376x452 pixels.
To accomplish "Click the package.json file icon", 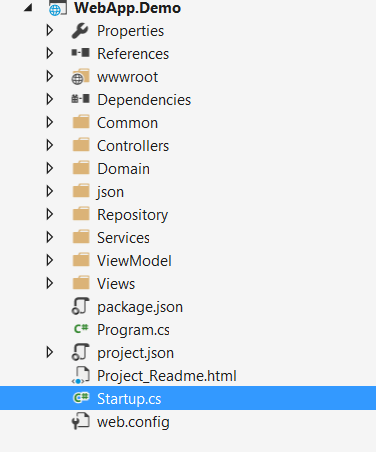I will pyautogui.click(x=80, y=306).
